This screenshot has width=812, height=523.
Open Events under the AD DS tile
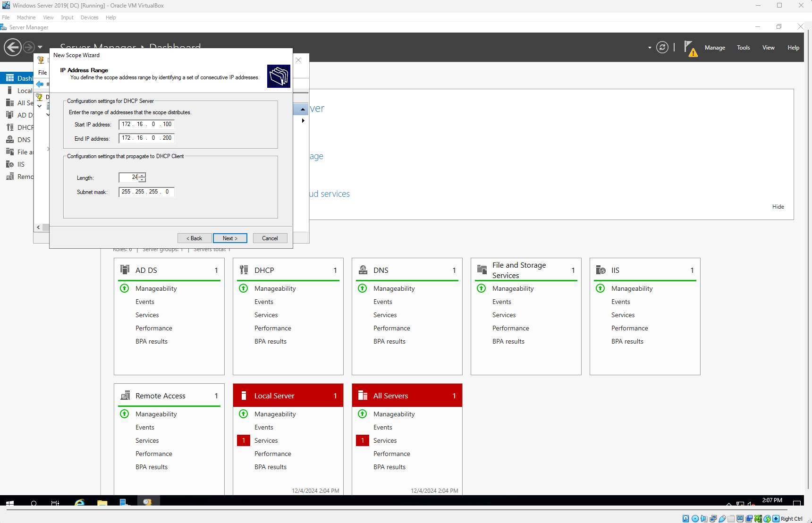[x=144, y=302]
